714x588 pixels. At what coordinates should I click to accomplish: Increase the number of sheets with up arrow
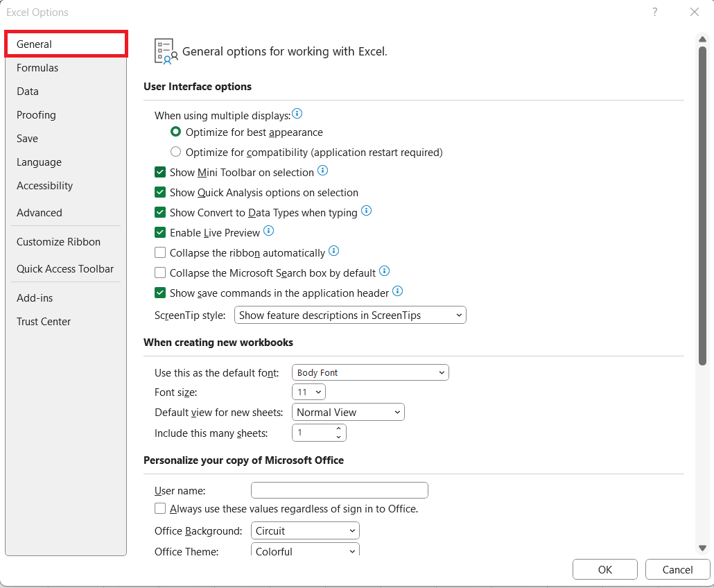338,429
